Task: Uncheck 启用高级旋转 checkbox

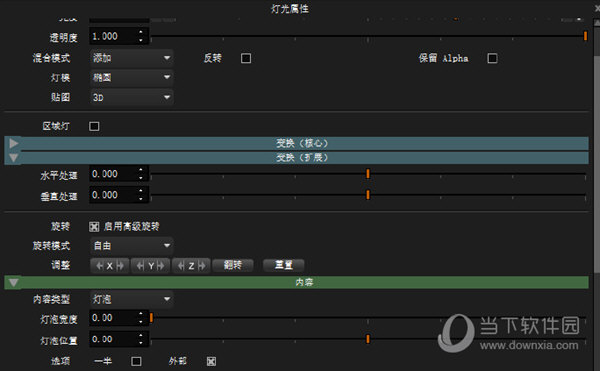Action: click(x=94, y=226)
